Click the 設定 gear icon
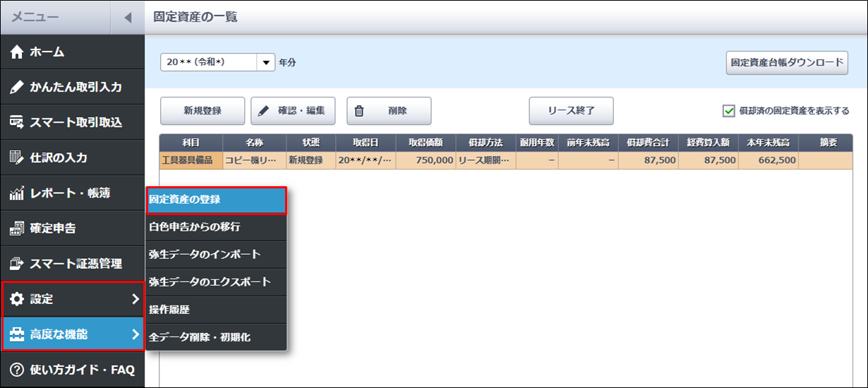Image resolution: width=868 pixels, height=388 pixels. 17,299
